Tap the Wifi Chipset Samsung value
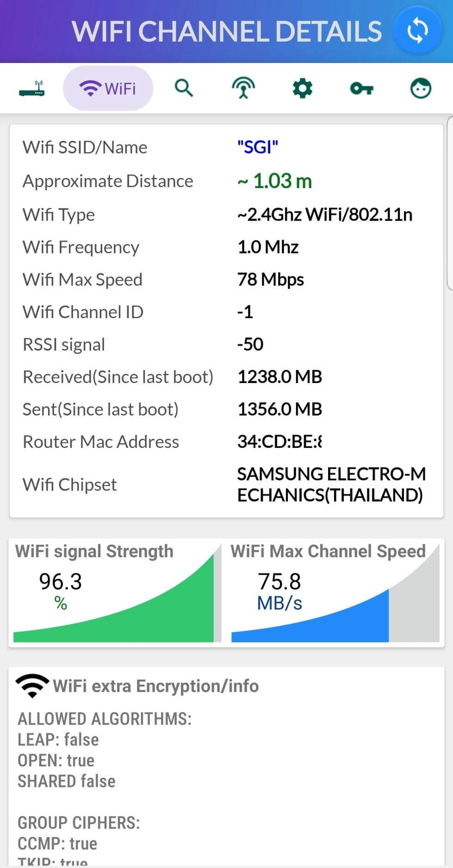The height and width of the screenshot is (868, 453). point(330,484)
